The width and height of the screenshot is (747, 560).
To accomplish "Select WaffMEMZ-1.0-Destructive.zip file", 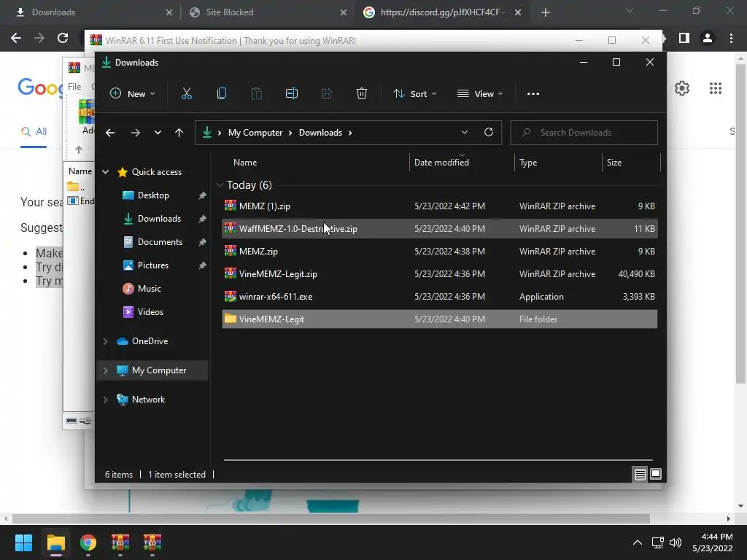I will pyautogui.click(x=440, y=228).
